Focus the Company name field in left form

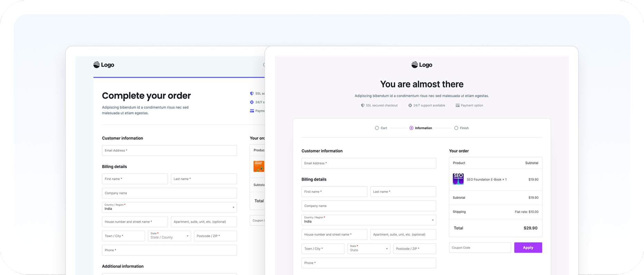click(x=169, y=193)
